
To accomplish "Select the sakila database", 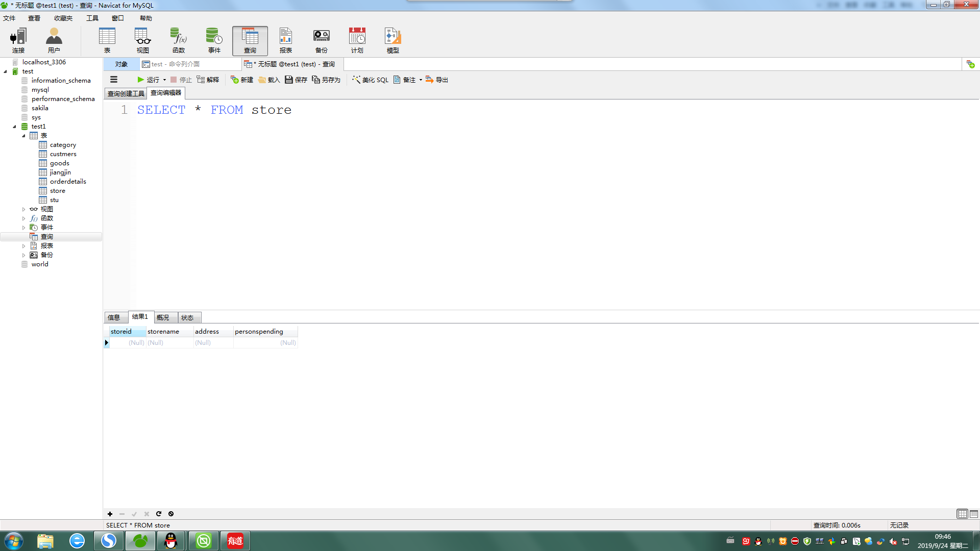I will click(39, 108).
